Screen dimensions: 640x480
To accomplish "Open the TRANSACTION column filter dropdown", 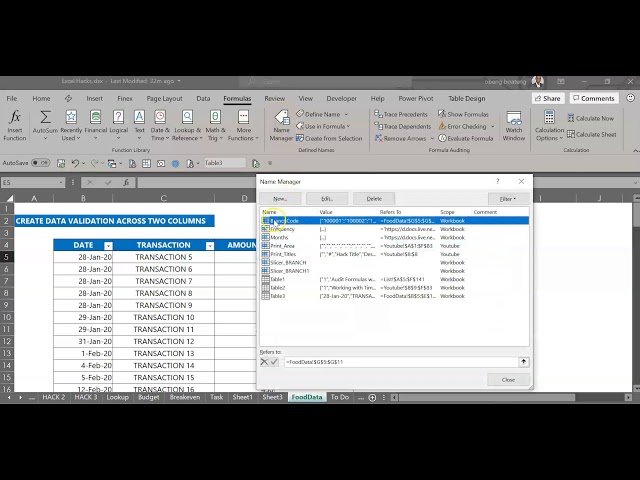I will click(210, 246).
